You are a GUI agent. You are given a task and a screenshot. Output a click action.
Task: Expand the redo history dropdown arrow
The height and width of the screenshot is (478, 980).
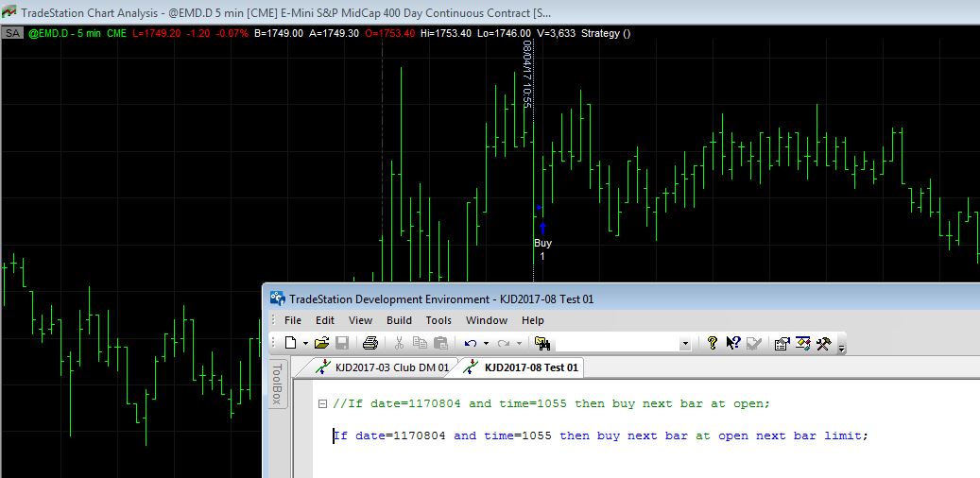[519, 343]
